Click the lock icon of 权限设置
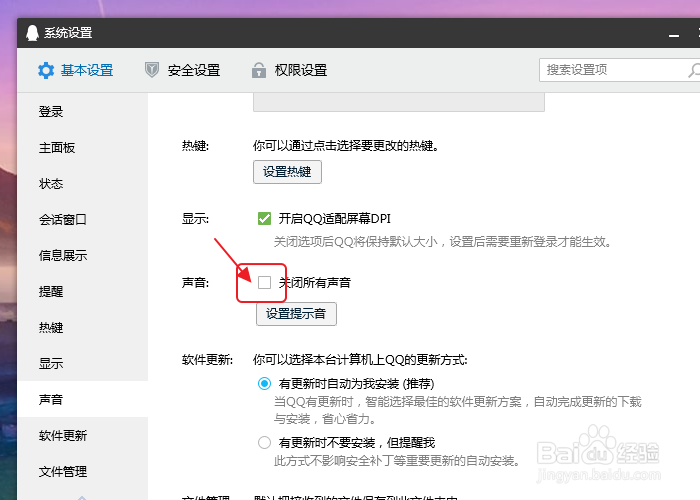The height and width of the screenshot is (500, 700). click(x=259, y=70)
